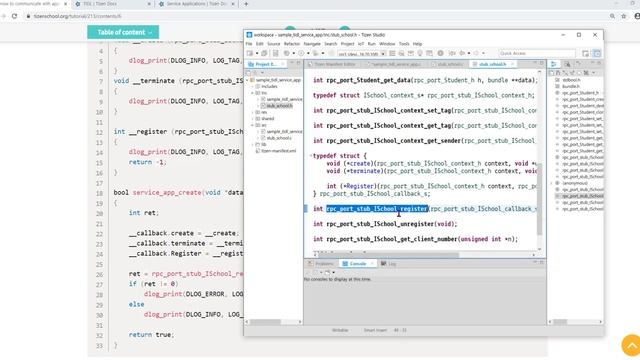Open the Search menu in Tizen Studio

click(x=331, y=44)
